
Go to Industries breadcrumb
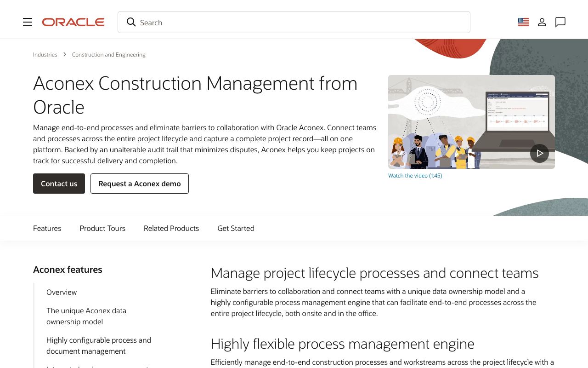pyautogui.click(x=45, y=54)
